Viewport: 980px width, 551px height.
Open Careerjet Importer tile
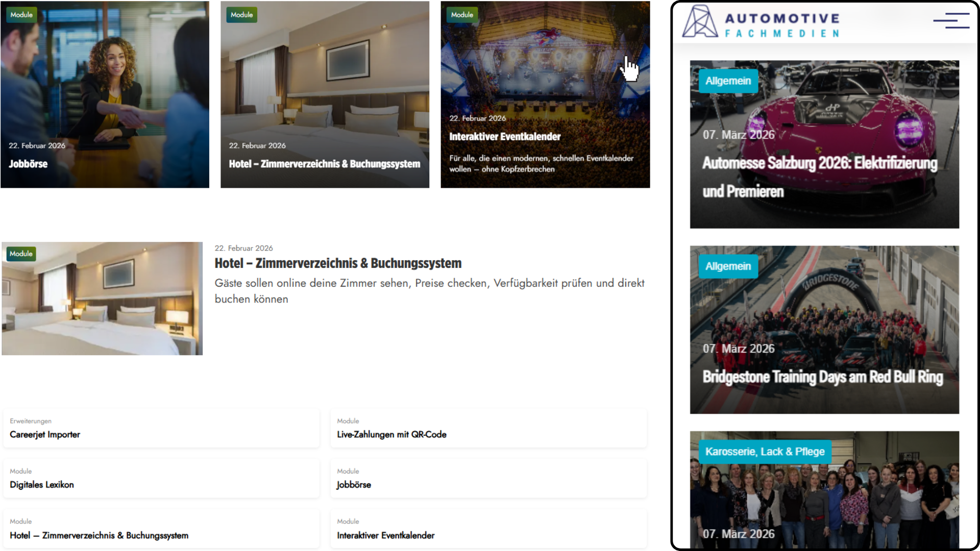click(45, 435)
